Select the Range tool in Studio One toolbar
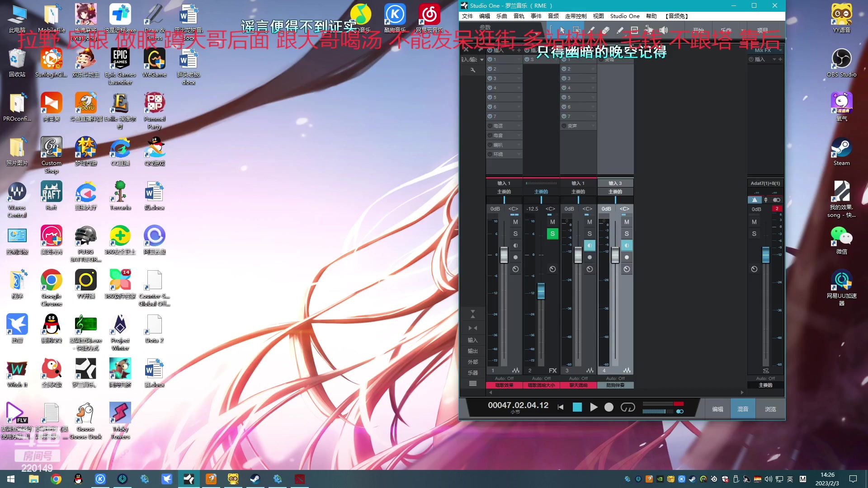Viewport: 868px width, 488px height. point(576,30)
